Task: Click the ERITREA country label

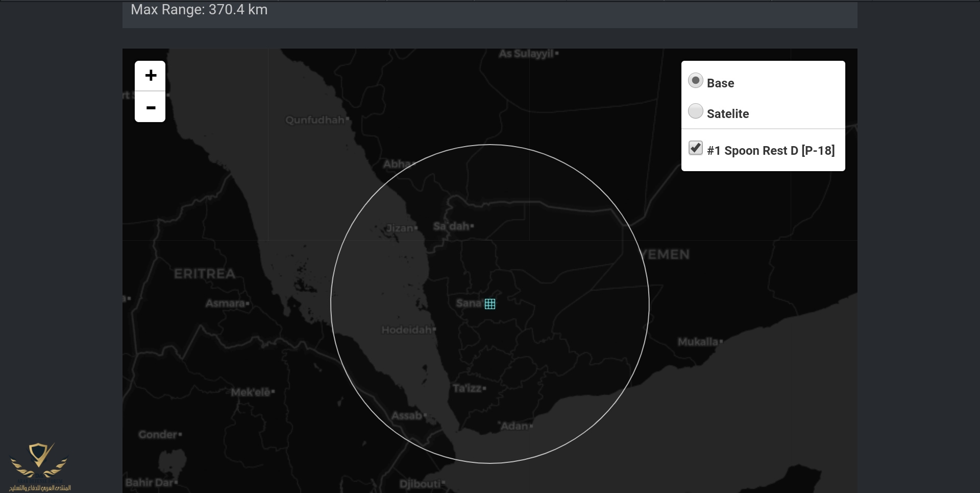Action: pyautogui.click(x=205, y=274)
